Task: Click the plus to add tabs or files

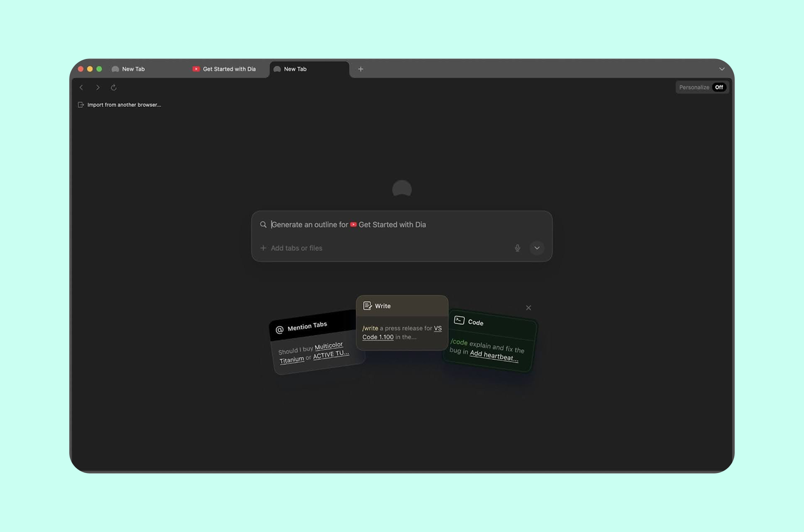Action: tap(263, 248)
